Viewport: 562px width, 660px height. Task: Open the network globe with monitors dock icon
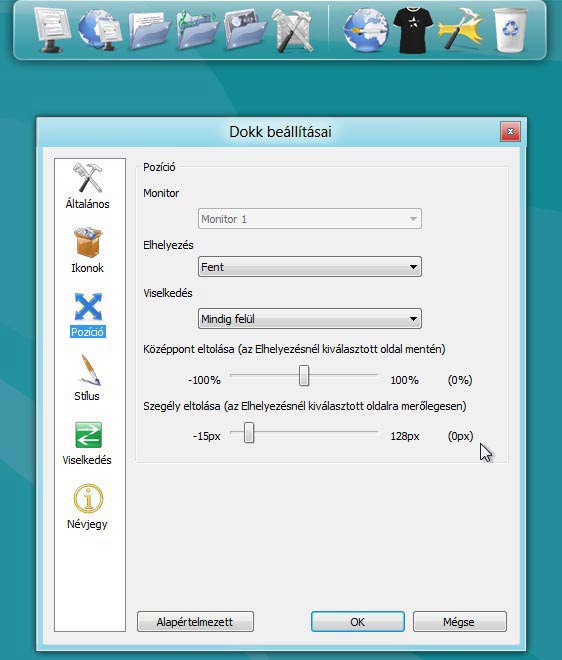(x=100, y=31)
